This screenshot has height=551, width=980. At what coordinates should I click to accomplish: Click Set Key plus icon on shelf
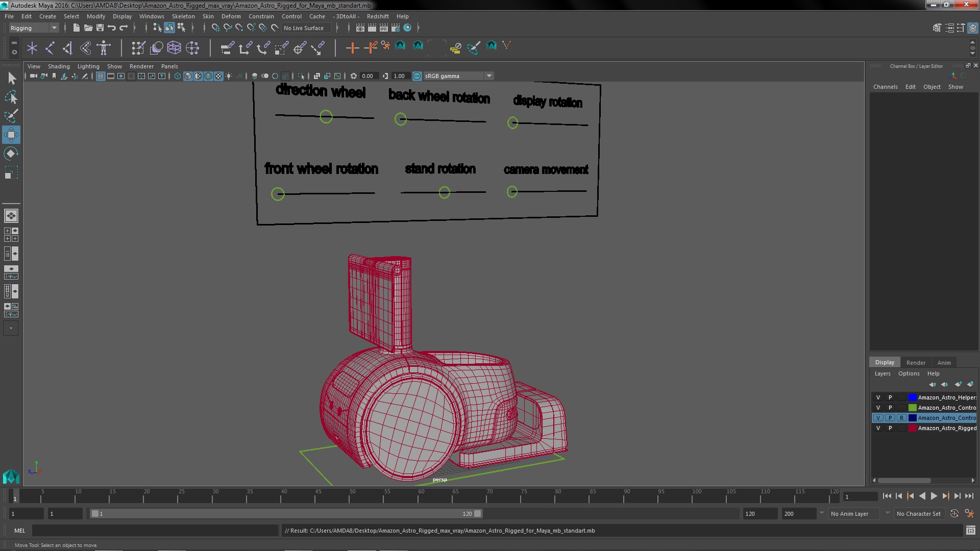[352, 48]
